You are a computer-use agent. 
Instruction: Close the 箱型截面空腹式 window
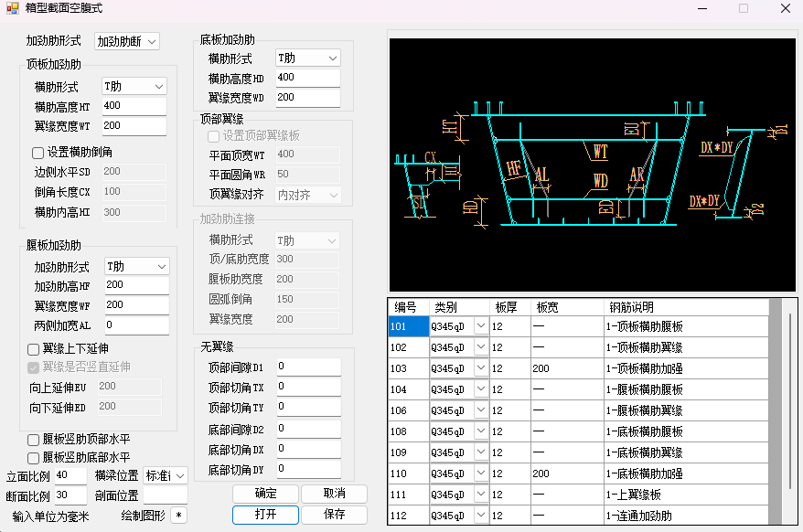click(785, 8)
